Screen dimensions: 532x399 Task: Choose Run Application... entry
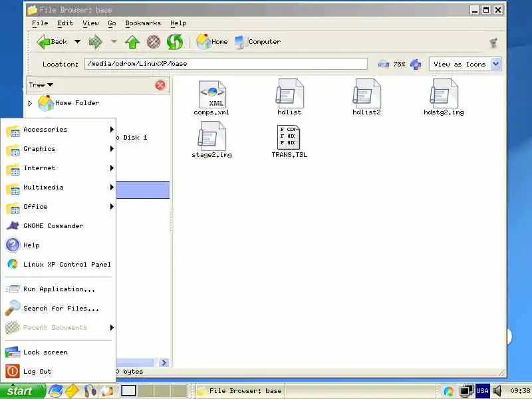click(60, 289)
